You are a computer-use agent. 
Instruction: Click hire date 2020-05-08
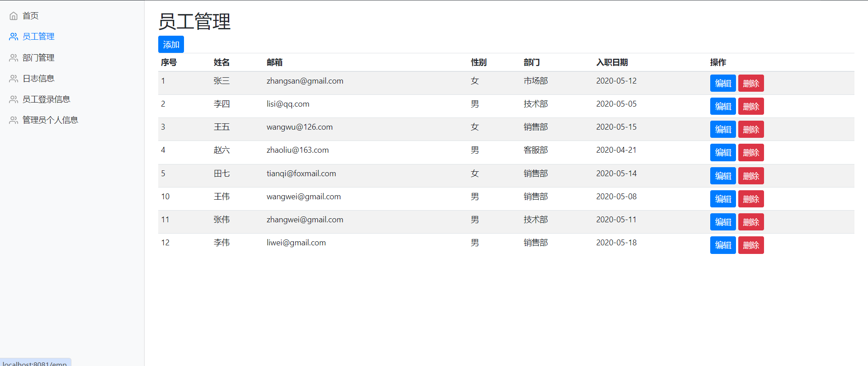click(x=616, y=197)
